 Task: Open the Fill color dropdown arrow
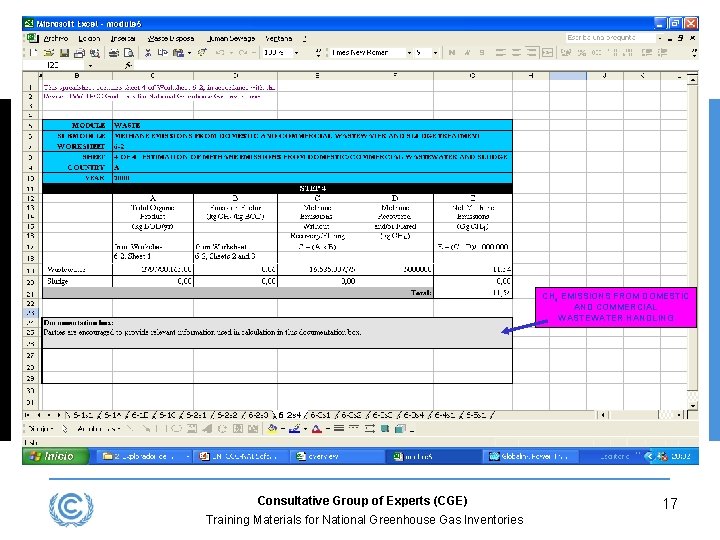(282, 429)
